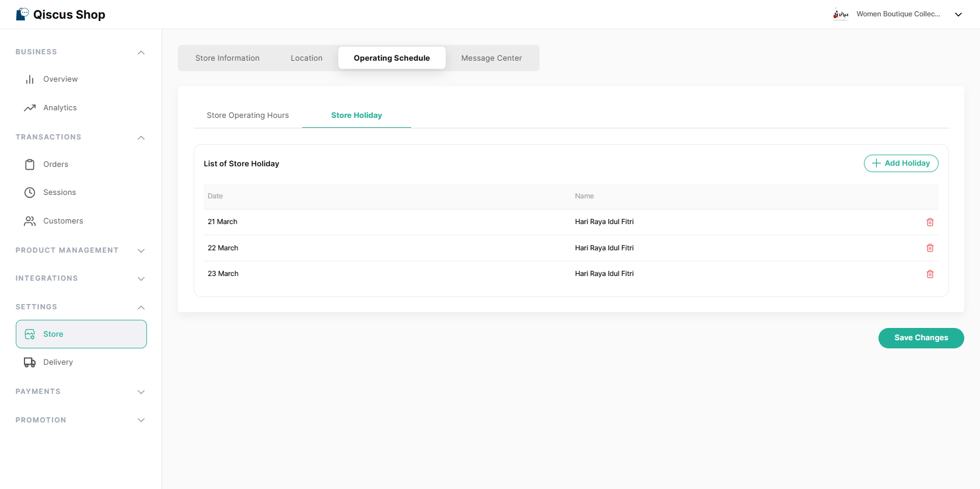The image size is (980, 489).
Task: Remove the 23 March holiday with trash icon
Action: pos(930,274)
